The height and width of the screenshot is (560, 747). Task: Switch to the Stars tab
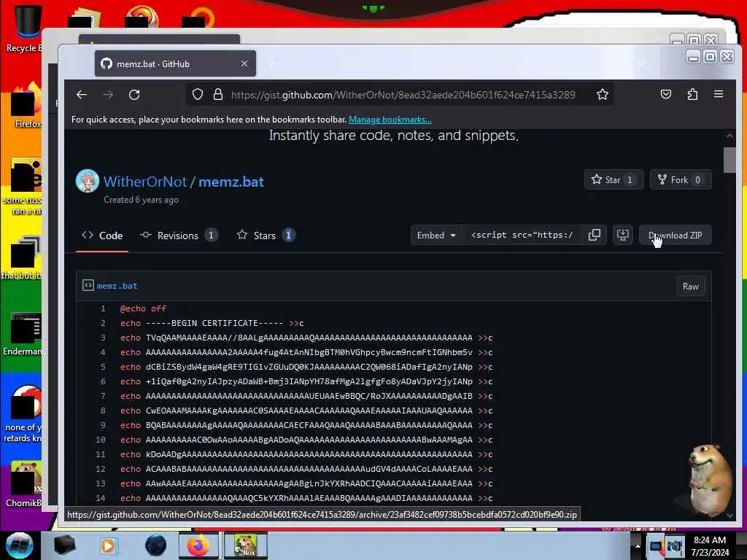[x=266, y=236]
